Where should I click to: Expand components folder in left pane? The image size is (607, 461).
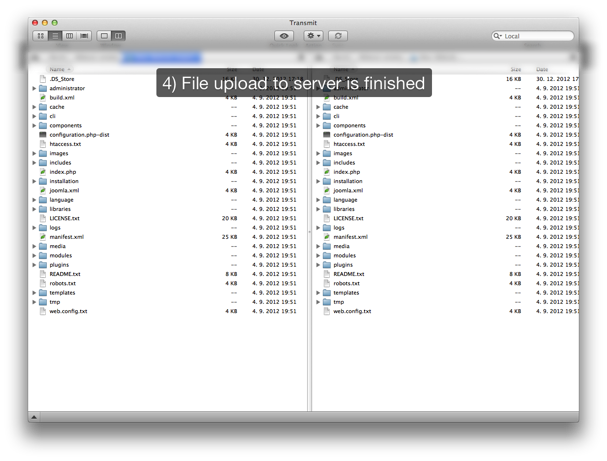point(34,125)
